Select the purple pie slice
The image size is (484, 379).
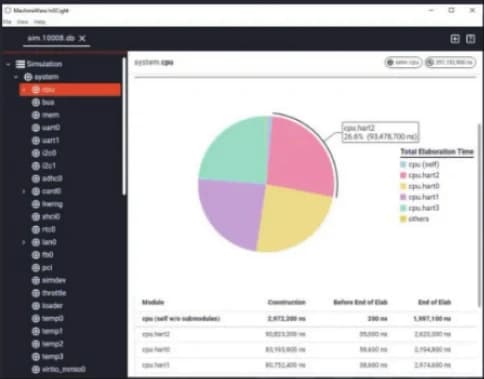point(233,213)
